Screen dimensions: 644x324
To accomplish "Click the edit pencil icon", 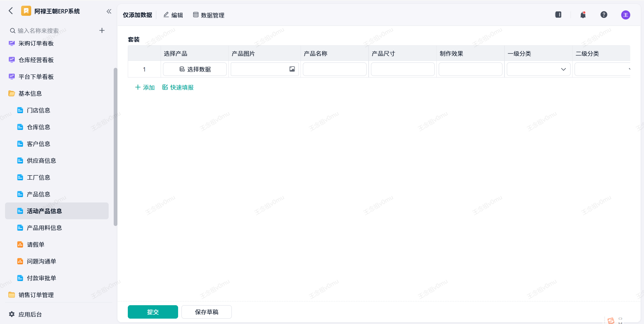I will coord(166,15).
